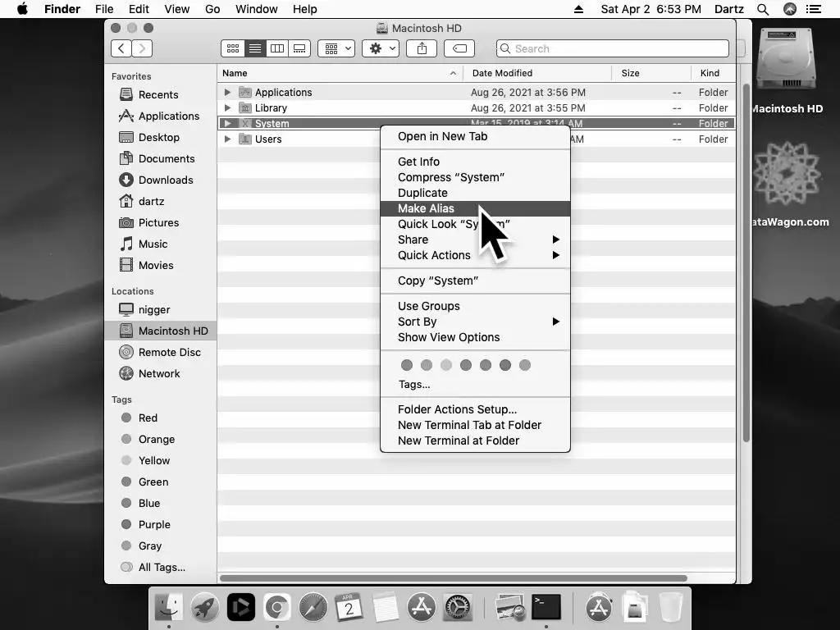
Task: Open the Go menu in menu bar
Action: click(x=212, y=9)
